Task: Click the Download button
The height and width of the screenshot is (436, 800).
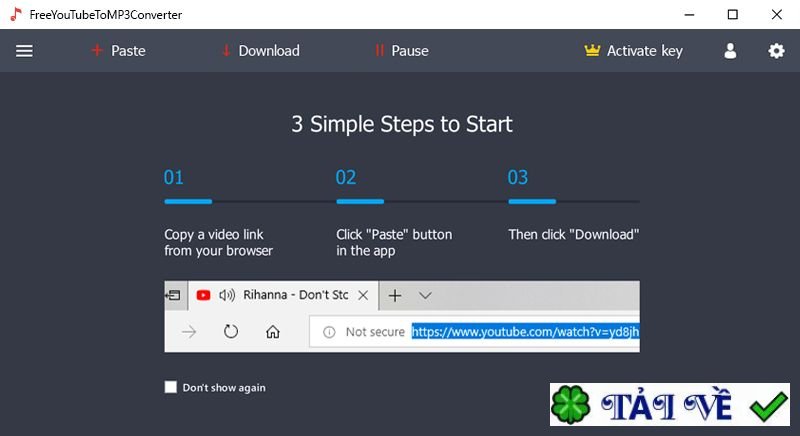Action: [261, 51]
